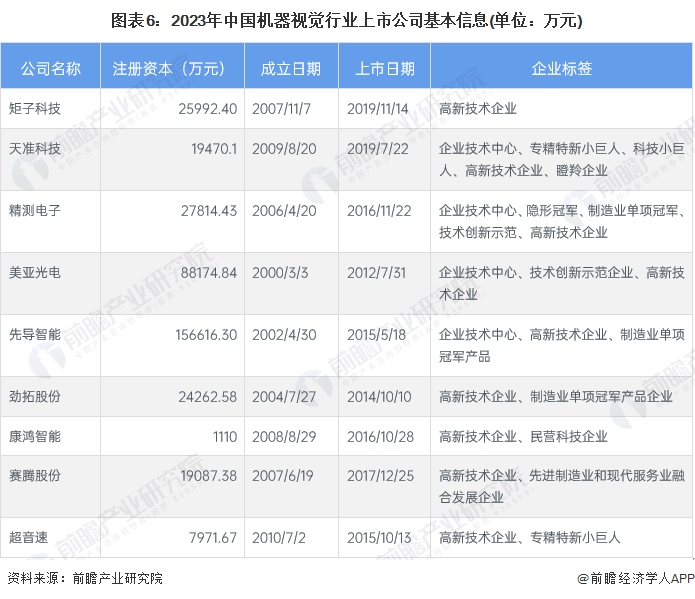Click the founding date 2009/8/20
The height and width of the screenshot is (599, 695).
click(x=284, y=149)
